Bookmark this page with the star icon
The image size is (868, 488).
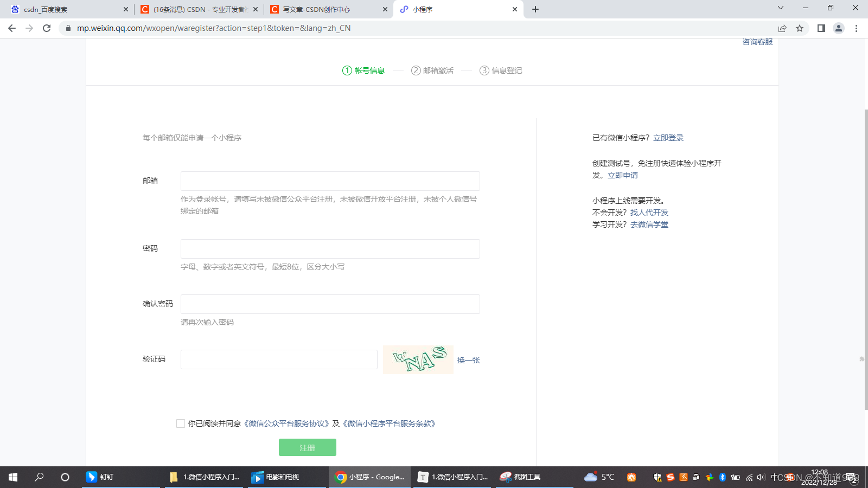[x=800, y=28]
